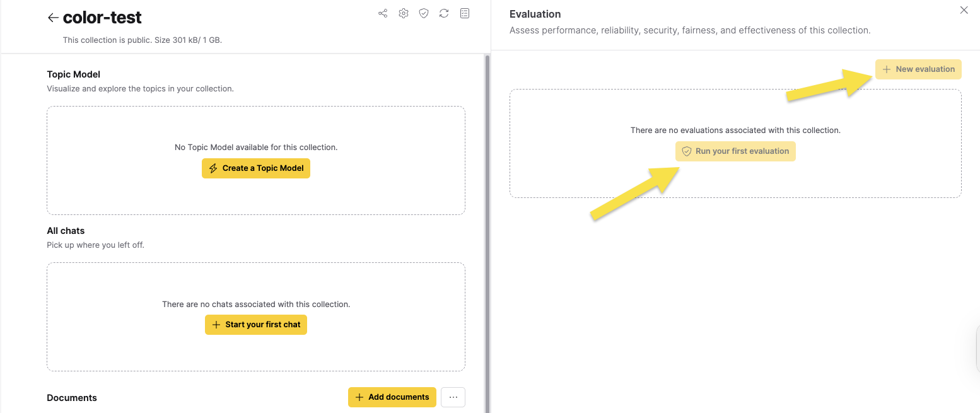Click the lightning icon on Create a Topic Model
Viewport: 980px width, 413px height.
[x=213, y=168]
